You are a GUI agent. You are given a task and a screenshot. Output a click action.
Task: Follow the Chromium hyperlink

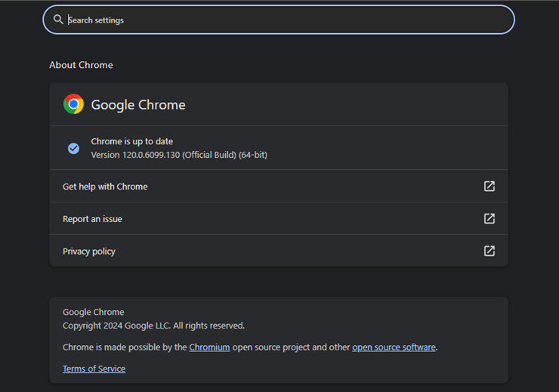click(209, 347)
